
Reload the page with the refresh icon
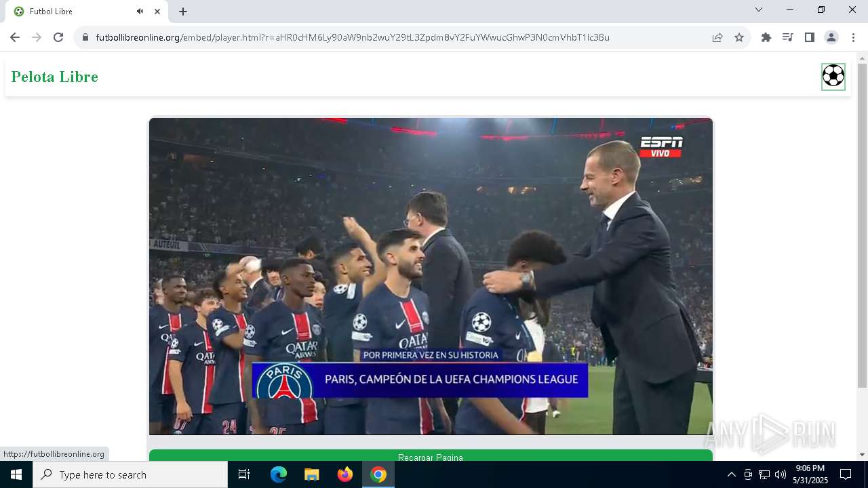[x=58, y=37]
